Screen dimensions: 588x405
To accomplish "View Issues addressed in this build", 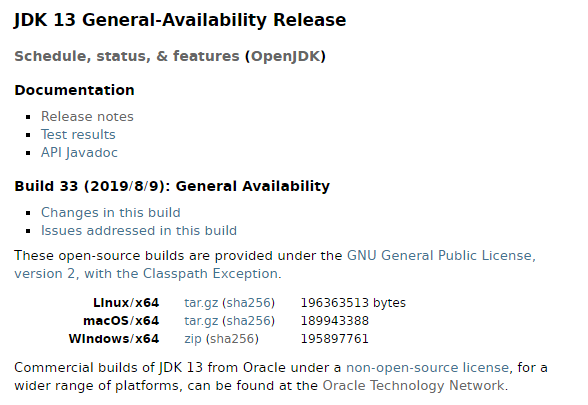I will point(139,231).
